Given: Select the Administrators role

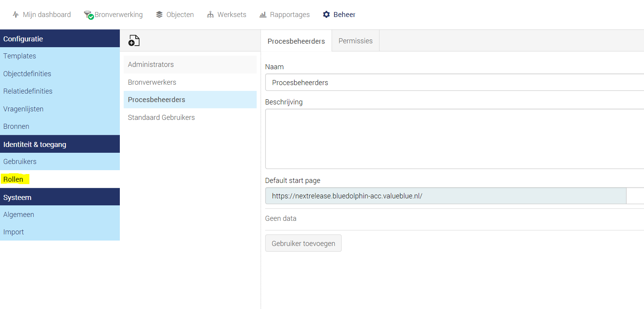Looking at the screenshot, I should 190,65.
